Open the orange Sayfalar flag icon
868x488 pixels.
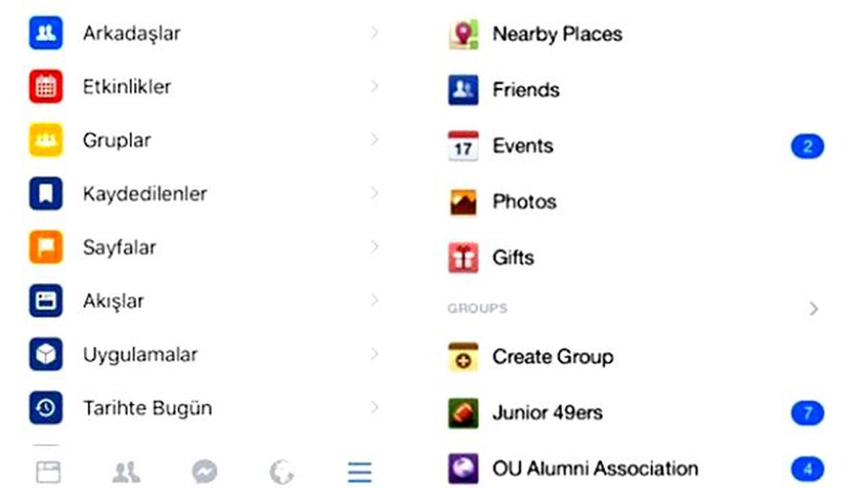(x=46, y=247)
